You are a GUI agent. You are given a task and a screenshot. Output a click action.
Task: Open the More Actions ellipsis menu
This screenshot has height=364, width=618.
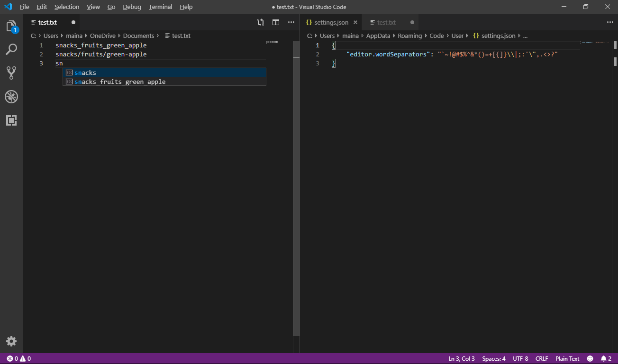click(x=291, y=22)
